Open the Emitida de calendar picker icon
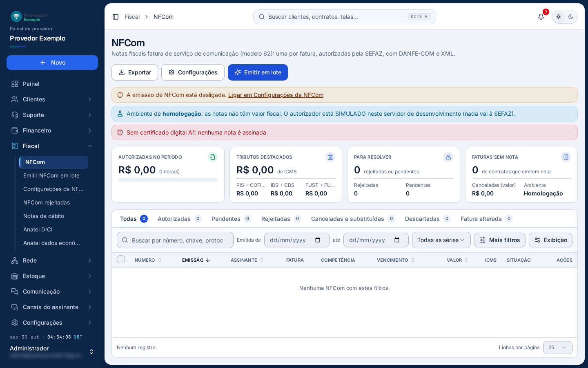Viewport: 588px width, 368px height. (318, 240)
